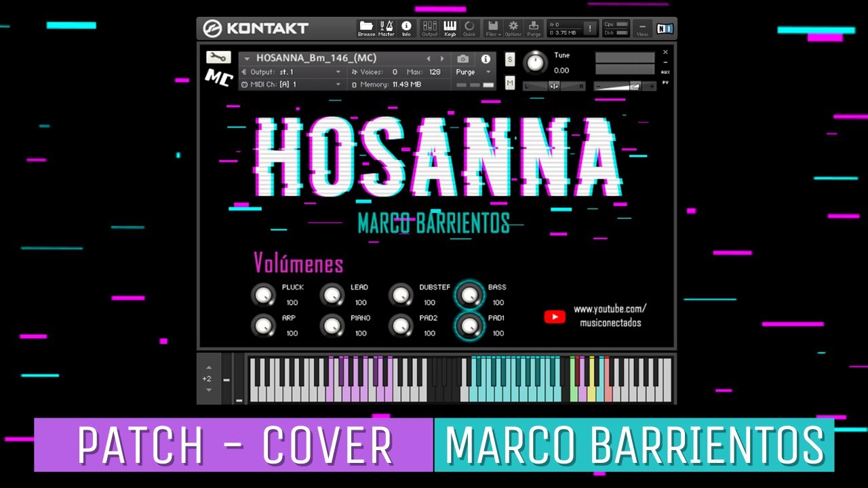
Task: Click the PIANO volume knob
Action: tap(332, 325)
